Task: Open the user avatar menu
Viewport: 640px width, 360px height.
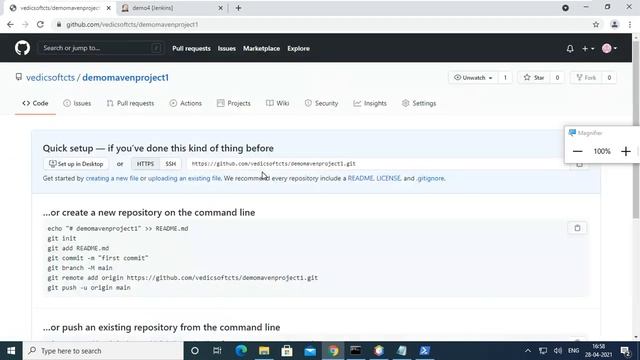Action: (609, 49)
